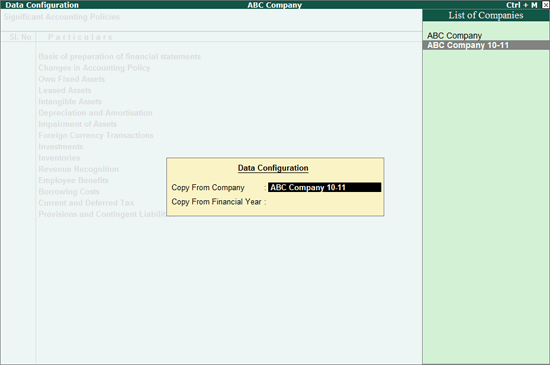Viewport: 550px width, 365px height.
Task: Select ABC Company from the company list
Action: pyautogui.click(x=454, y=36)
